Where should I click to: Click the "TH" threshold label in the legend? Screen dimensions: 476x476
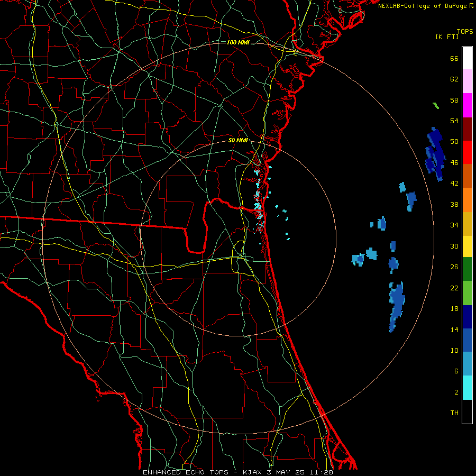[x=454, y=413]
